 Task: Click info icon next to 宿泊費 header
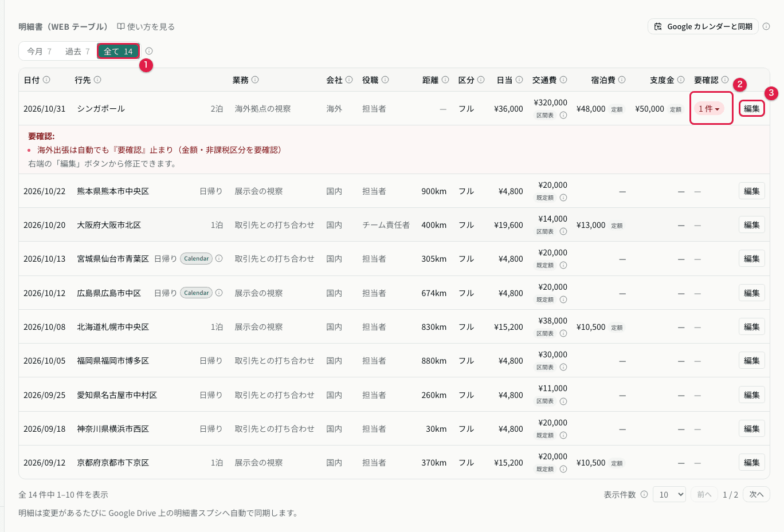tap(622, 80)
